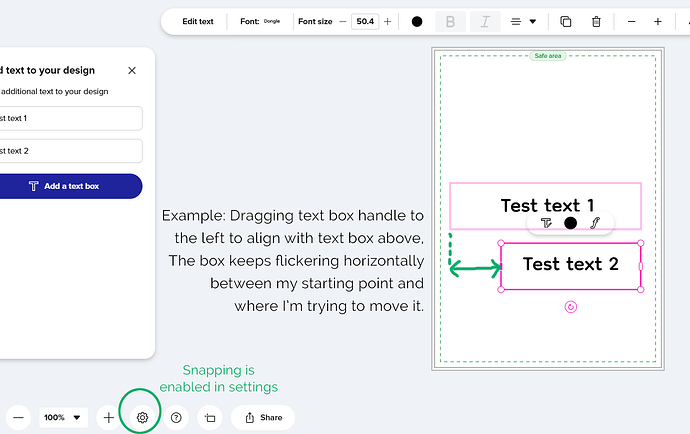Duplicate the selected text box

[x=565, y=22]
